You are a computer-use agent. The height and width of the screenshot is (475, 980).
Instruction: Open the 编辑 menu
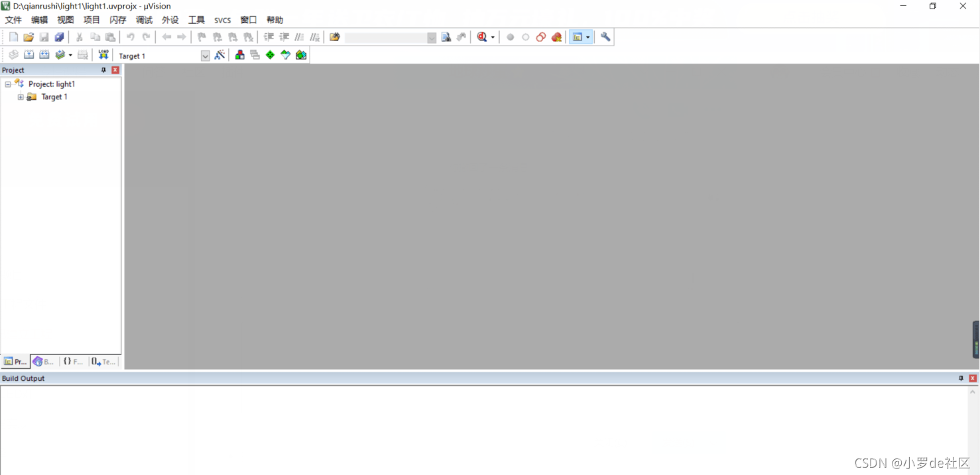tap(40, 20)
